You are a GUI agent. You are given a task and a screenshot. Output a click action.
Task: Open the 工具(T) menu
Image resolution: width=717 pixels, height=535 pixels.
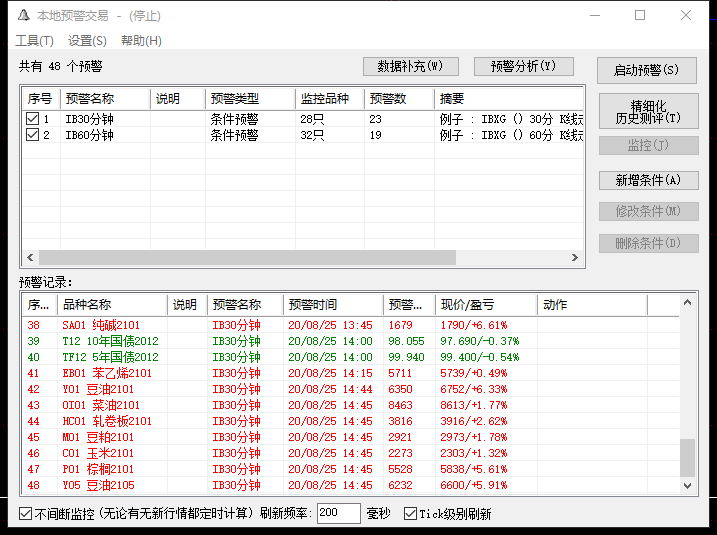coord(34,41)
